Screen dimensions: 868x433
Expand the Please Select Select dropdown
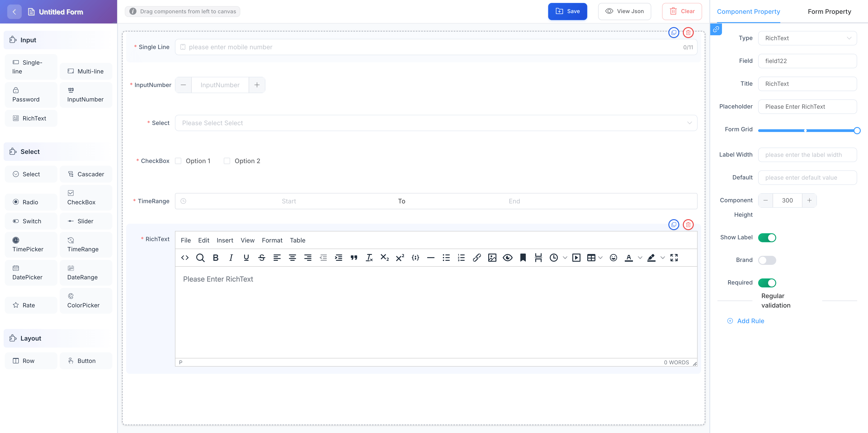tap(436, 123)
